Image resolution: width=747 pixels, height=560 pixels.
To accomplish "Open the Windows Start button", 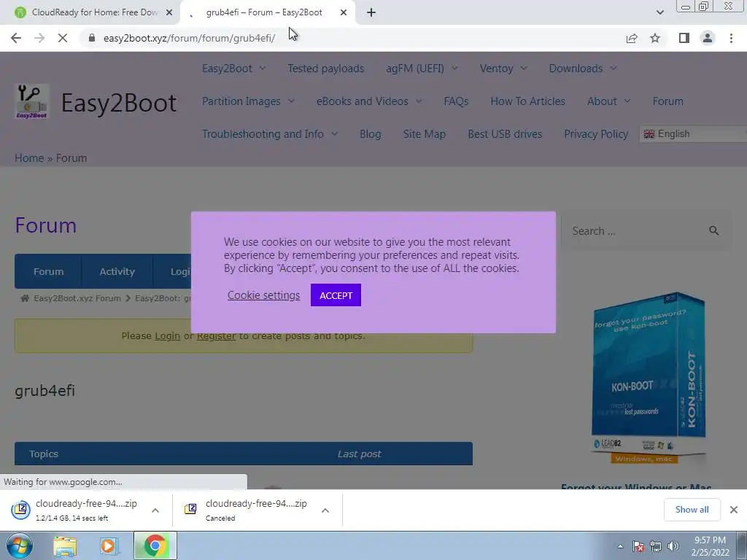I will coord(19,545).
